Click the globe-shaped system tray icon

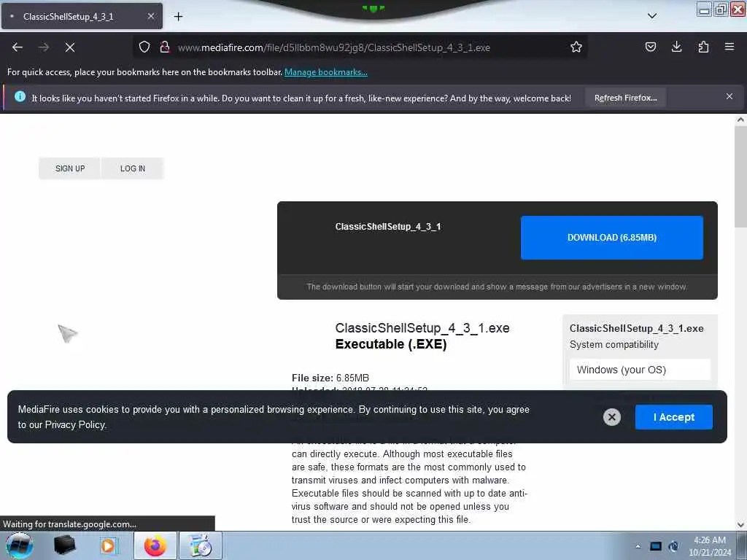(x=673, y=546)
